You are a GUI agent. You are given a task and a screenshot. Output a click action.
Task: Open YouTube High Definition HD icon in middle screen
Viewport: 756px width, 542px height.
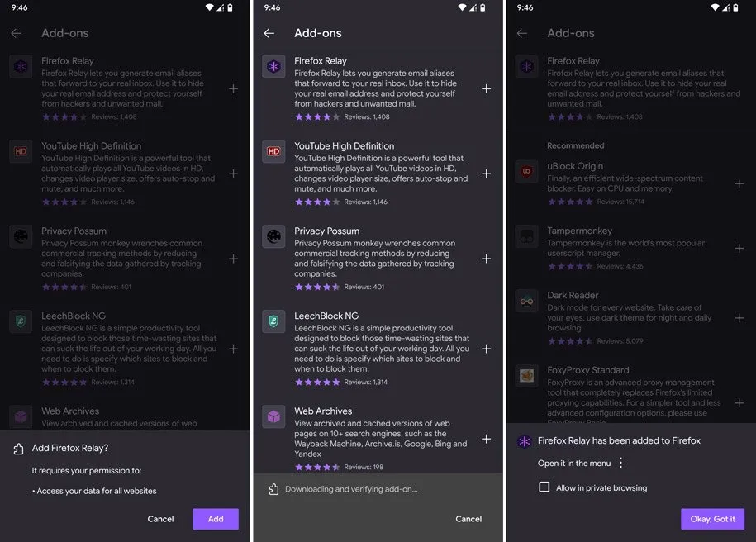click(x=273, y=151)
